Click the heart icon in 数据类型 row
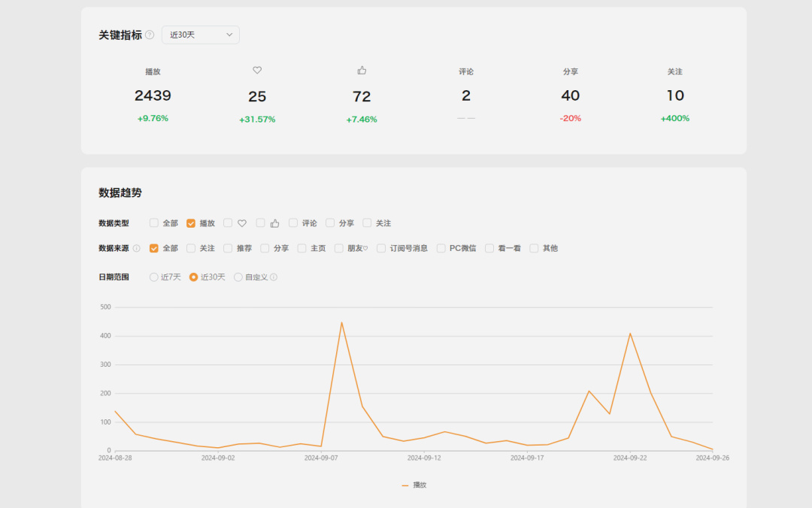 coord(242,223)
